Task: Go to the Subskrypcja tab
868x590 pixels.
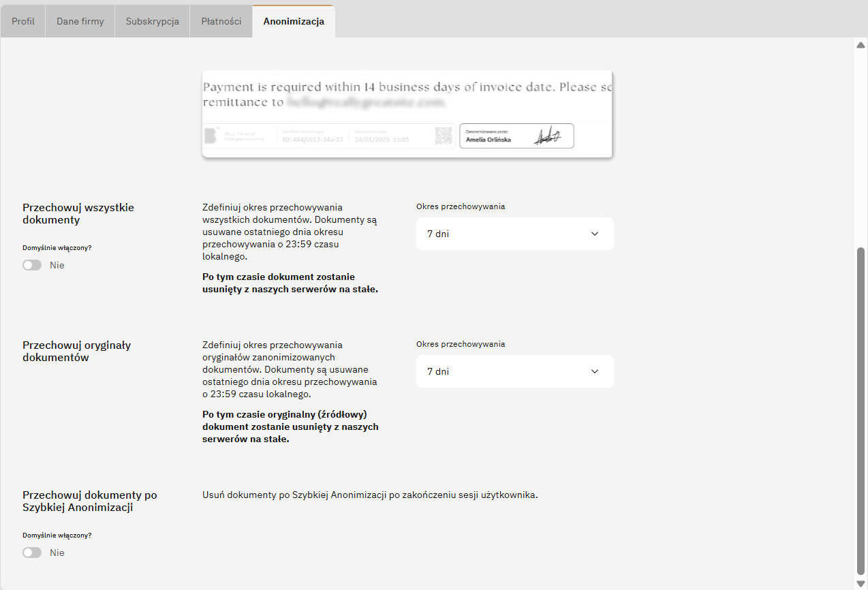Action: tap(153, 21)
